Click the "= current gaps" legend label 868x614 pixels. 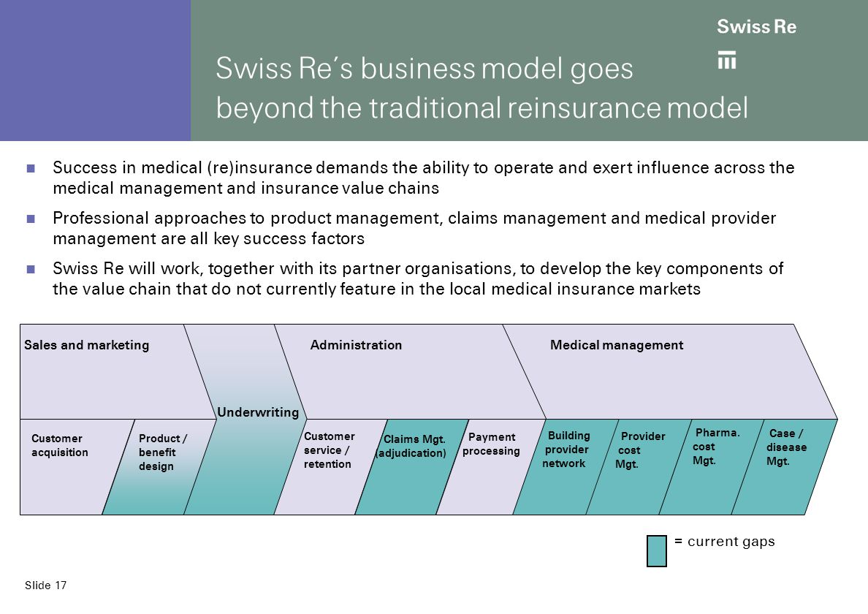click(725, 542)
